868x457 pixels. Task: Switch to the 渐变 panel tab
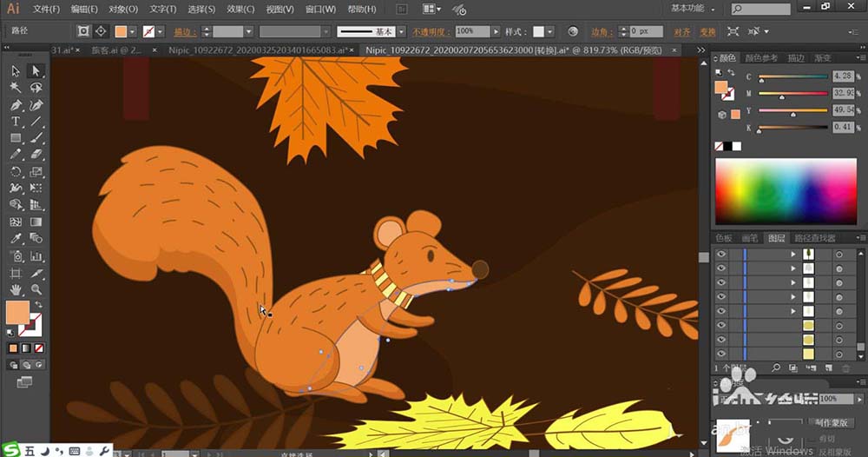[822, 58]
